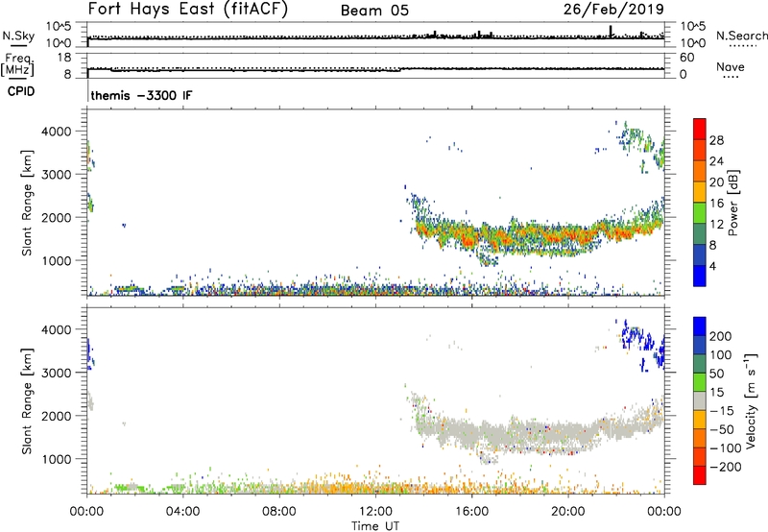Click the 'CPID' label
Image resolution: width=768 pixels, height=532 pixels.
(x=21, y=91)
